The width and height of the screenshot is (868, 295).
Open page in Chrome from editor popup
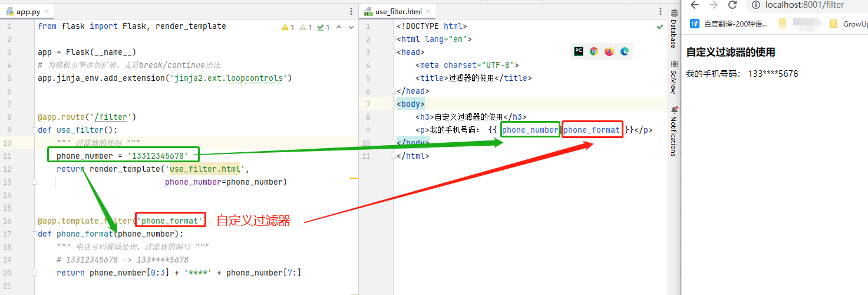click(594, 51)
